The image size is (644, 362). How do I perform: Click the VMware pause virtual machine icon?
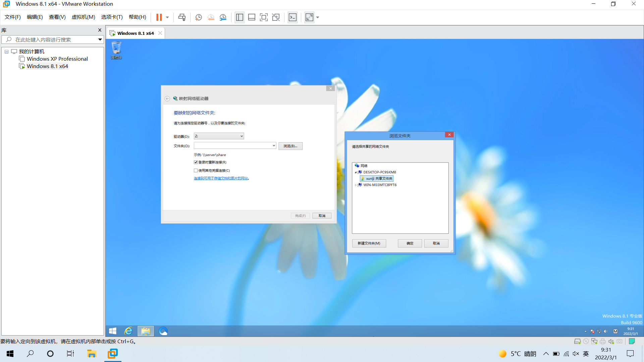coord(159,17)
